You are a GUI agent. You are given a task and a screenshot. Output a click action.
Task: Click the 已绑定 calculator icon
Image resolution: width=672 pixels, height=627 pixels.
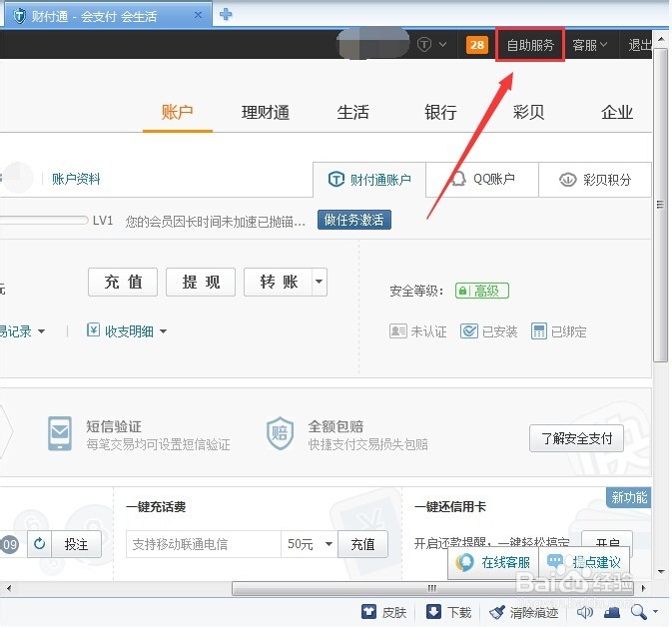(539, 331)
